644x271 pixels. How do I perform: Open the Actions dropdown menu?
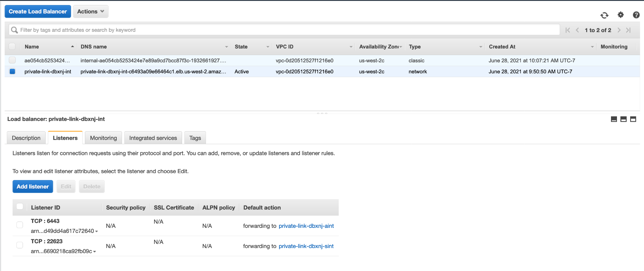coord(91,12)
